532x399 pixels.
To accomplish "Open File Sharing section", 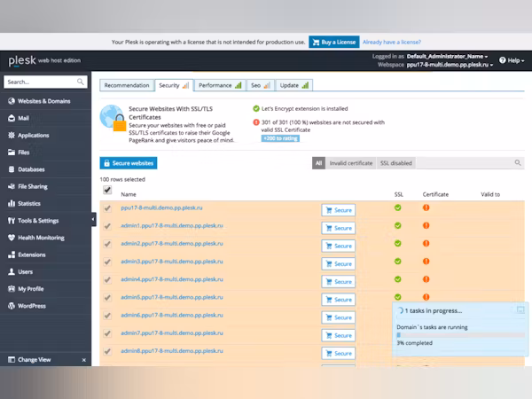I will 27,186.
